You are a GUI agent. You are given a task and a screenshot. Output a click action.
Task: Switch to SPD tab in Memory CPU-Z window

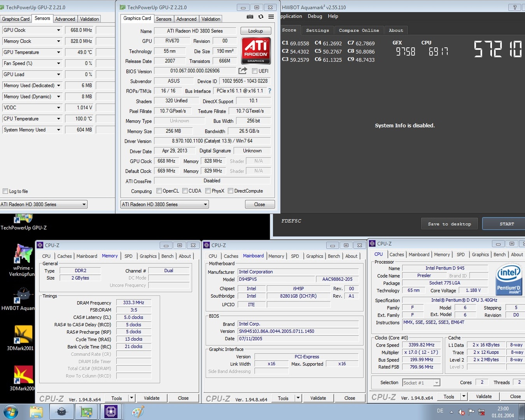tap(128, 256)
